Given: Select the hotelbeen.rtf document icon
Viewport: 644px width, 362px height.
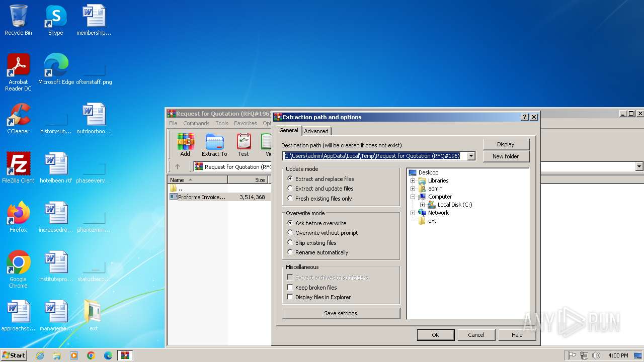Looking at the screenshot, I should pyautogui.click(x=56, y=168).
